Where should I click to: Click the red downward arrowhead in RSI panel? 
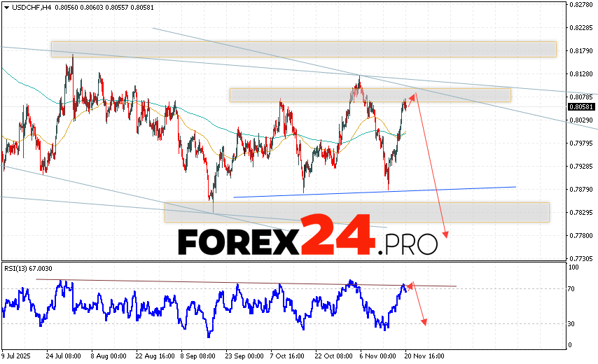pos(424,321)
